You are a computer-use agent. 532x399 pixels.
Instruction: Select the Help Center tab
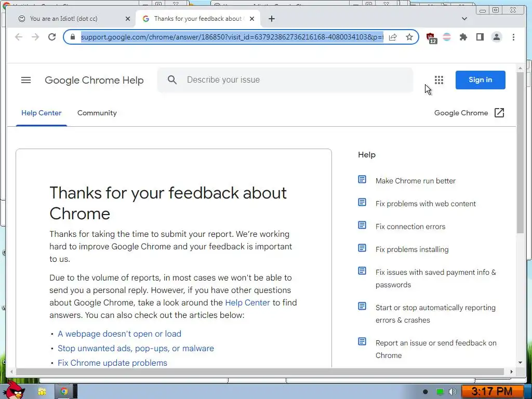[42, 113]
